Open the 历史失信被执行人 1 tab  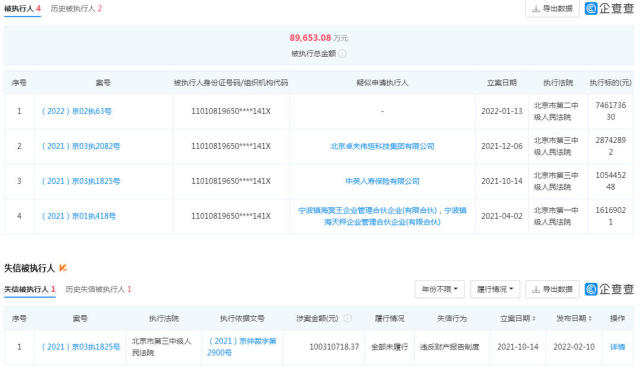point(99,289)
